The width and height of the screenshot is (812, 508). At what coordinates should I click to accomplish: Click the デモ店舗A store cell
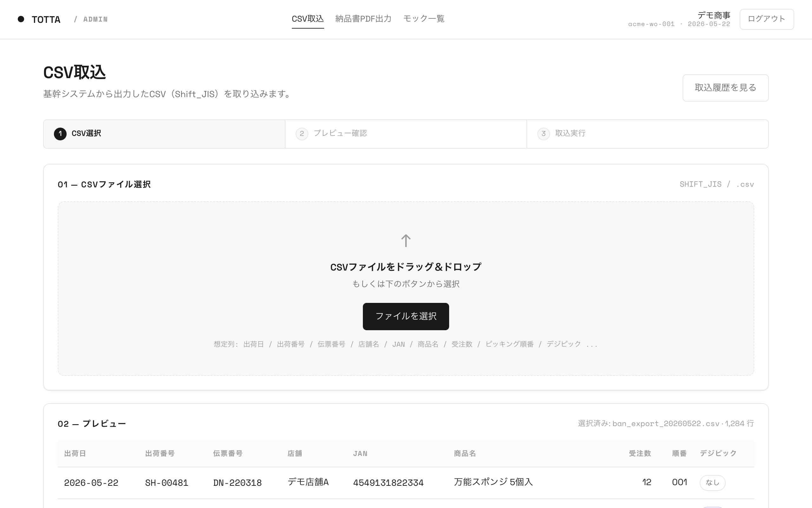coord(308,482)
